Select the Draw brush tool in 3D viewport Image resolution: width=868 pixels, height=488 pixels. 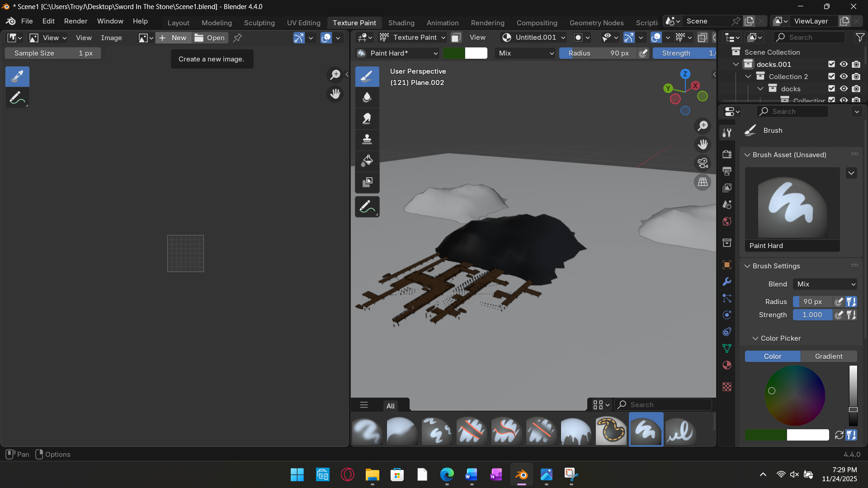367,76
